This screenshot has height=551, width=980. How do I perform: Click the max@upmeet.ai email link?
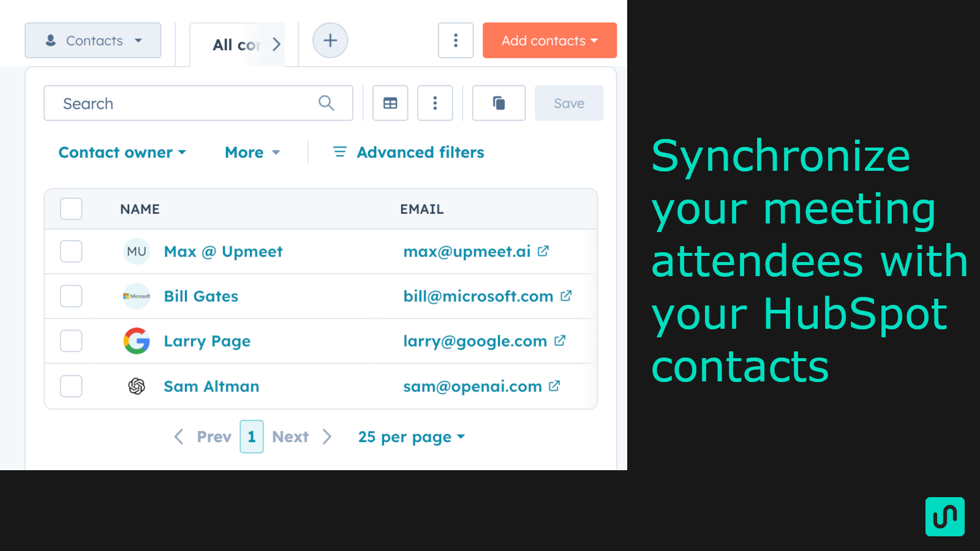[x=467, y=252]
